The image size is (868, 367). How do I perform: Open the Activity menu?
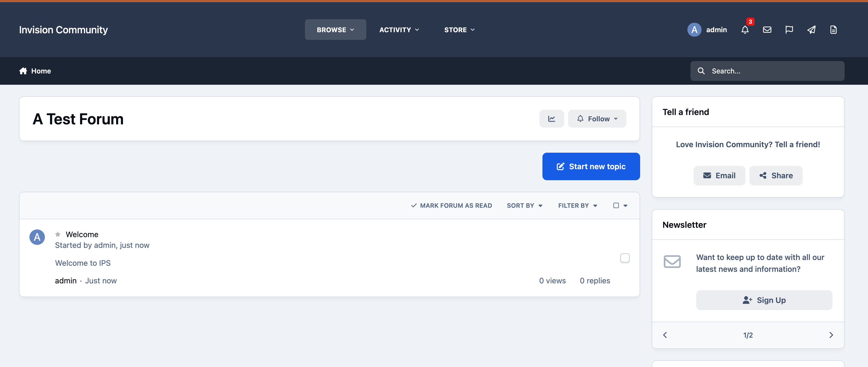399,30
